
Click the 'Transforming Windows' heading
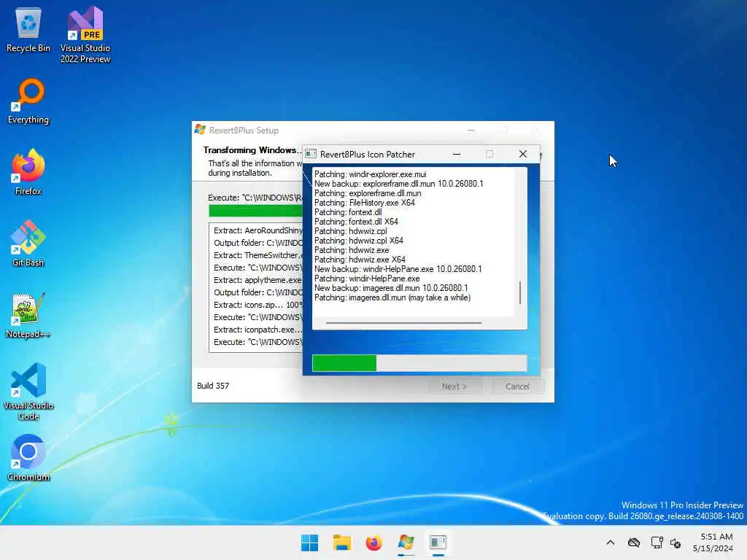click(252, 150)
